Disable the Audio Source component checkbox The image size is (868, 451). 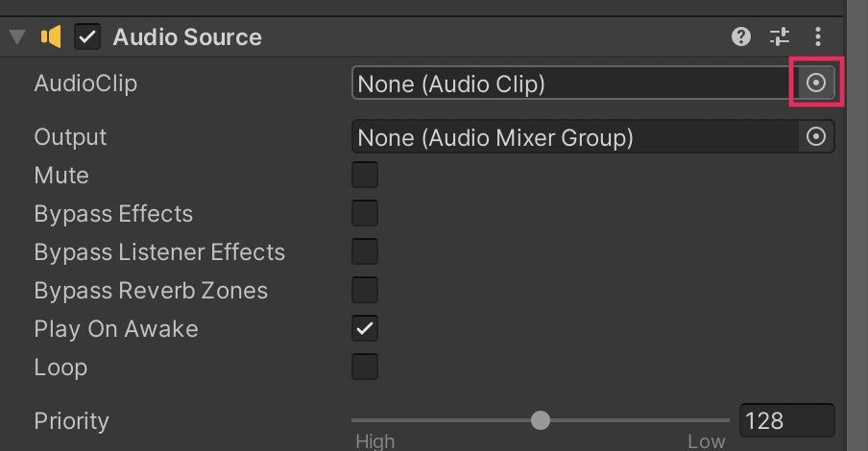87,37
